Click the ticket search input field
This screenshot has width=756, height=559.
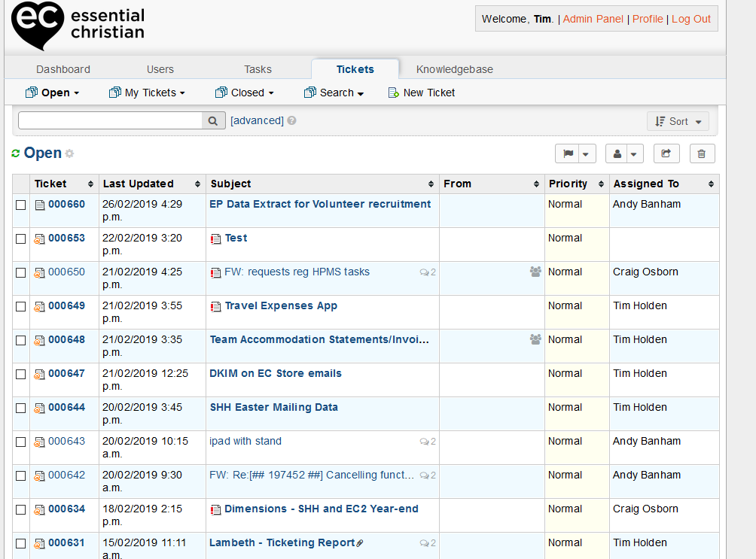(x=110, y=120)
